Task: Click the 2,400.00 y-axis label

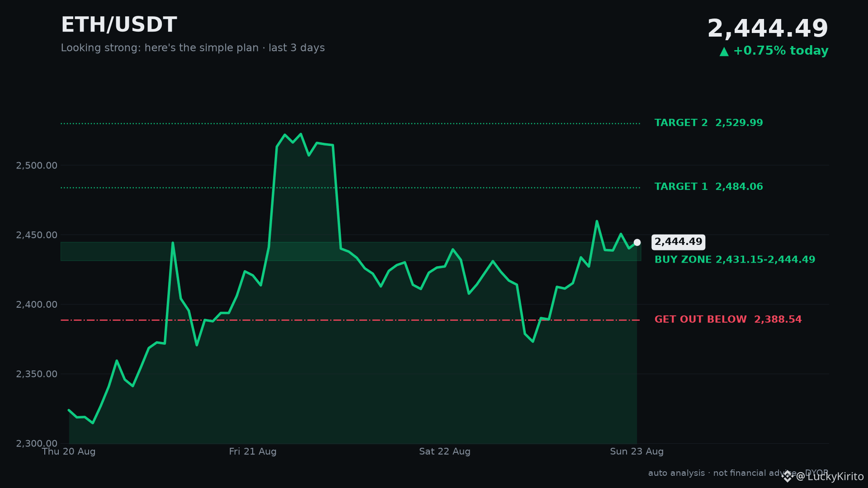Action: [37, 305]
